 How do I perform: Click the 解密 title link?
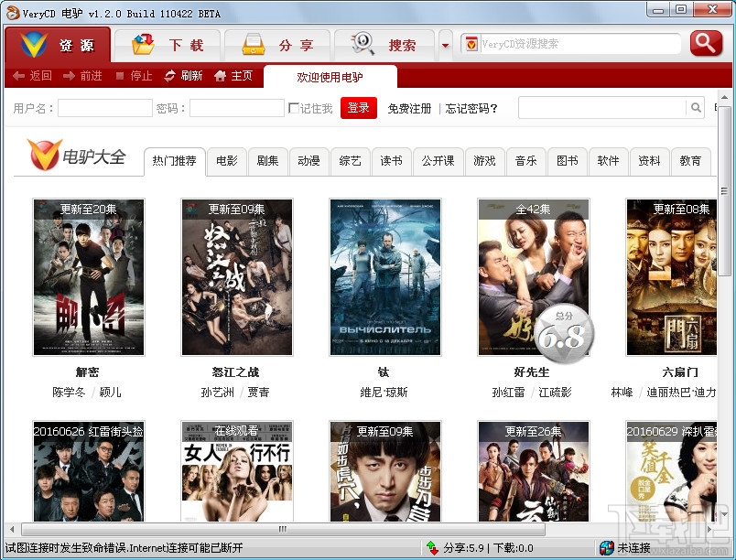tap(87, 372)
